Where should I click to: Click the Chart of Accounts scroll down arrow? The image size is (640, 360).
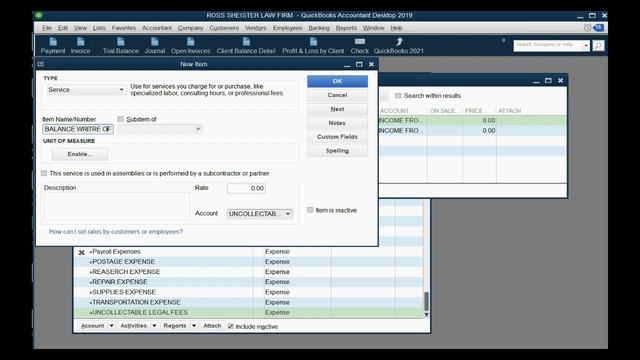[427, 315]
